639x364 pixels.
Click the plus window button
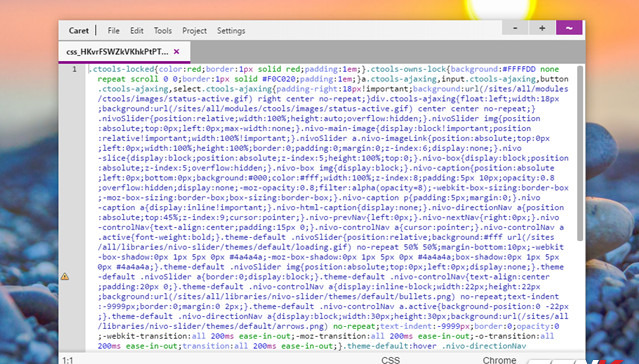(x=542, y=28)
